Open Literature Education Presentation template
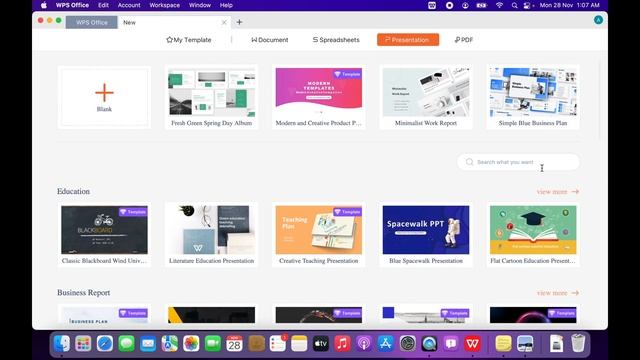 point(211,235)
